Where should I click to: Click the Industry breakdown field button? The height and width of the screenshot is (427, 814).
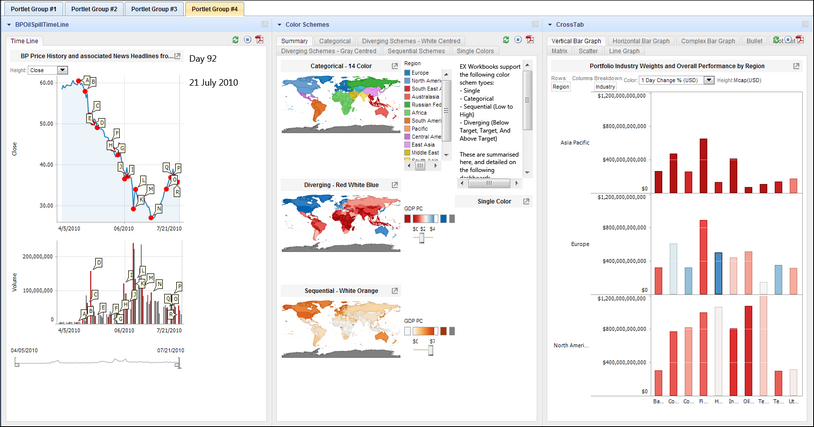(x=606, y=87)
